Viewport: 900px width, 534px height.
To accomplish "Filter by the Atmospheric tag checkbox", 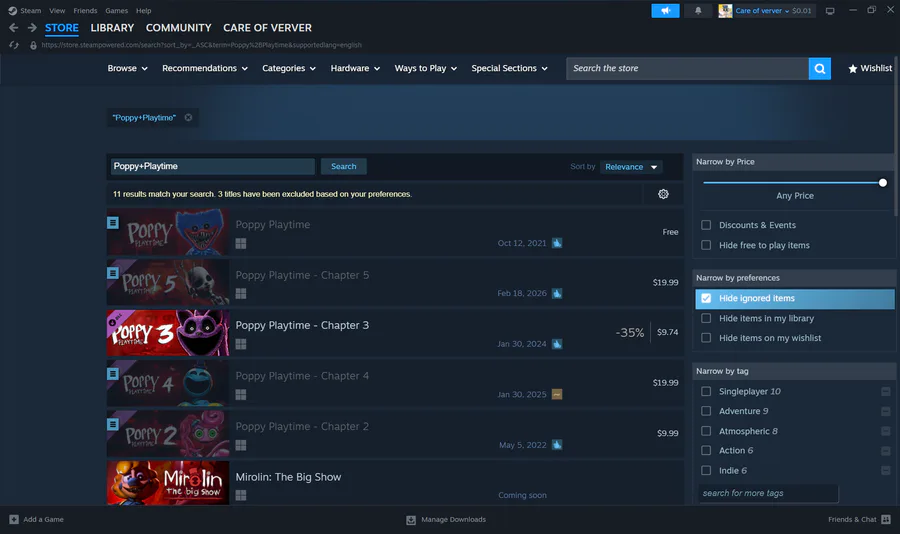I will [706, 431].
